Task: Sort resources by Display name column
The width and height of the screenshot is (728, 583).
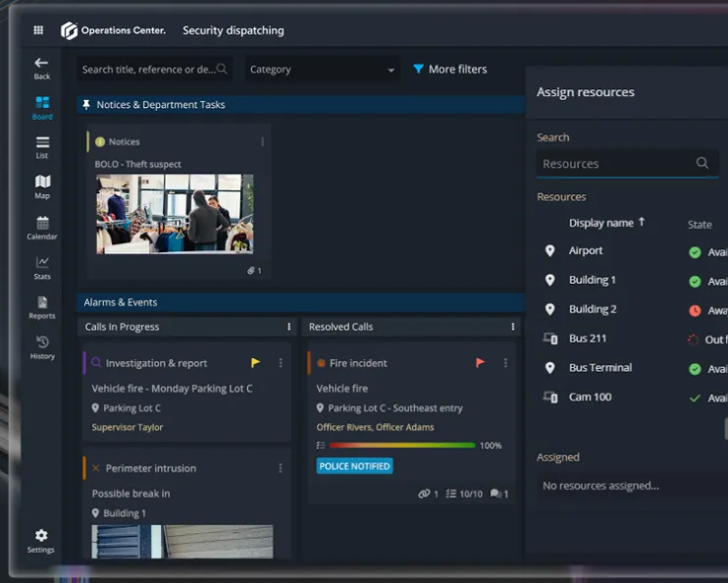Action: (x=601, y=223)
